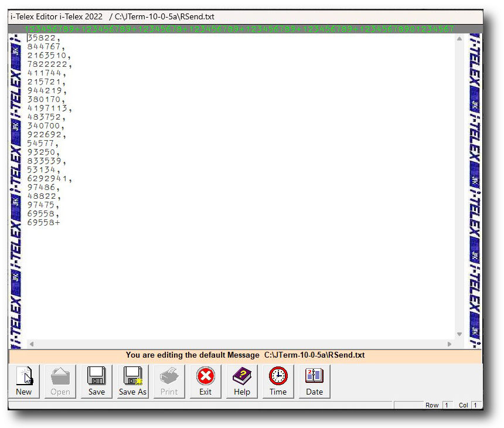Place the cursor on line "340700,"
The image size is (504, 428).
46,125
